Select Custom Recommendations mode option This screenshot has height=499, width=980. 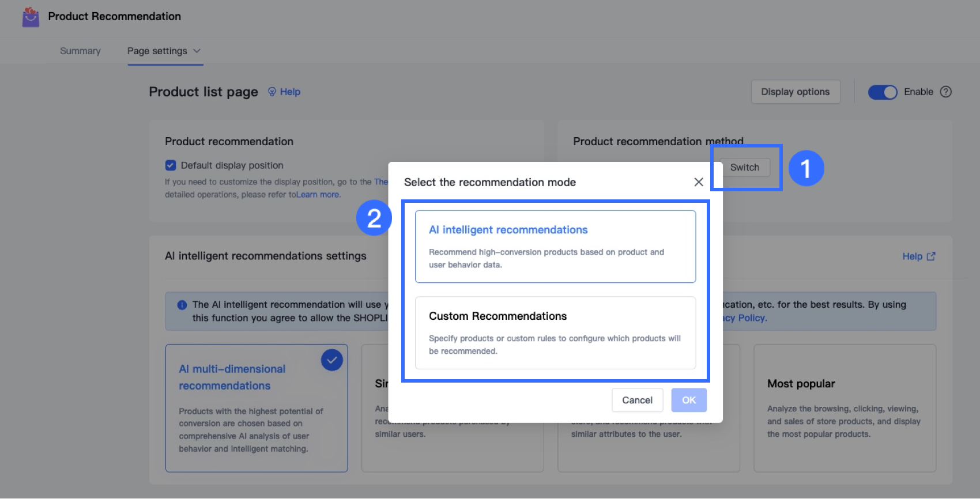555,332
